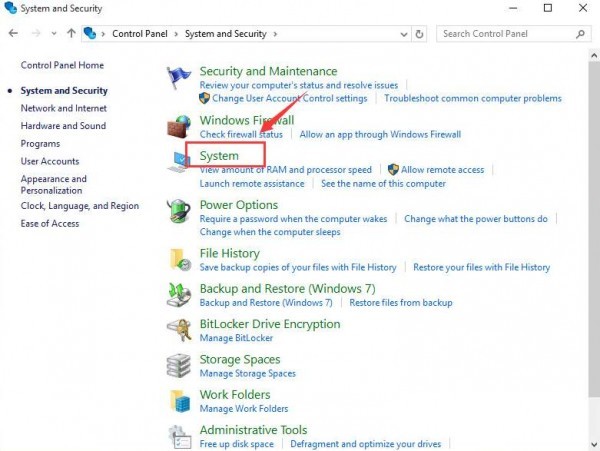Image resolution: width=600 pixels, height=451 pixels.
Task: Open Security and Maintenance heading
Action: (268, 71)
